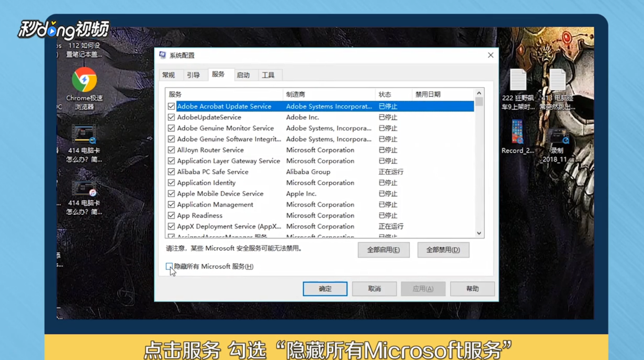Uncheck Apple Mobile Device Service
The image size is (644, 360).
tap(171, 193)
